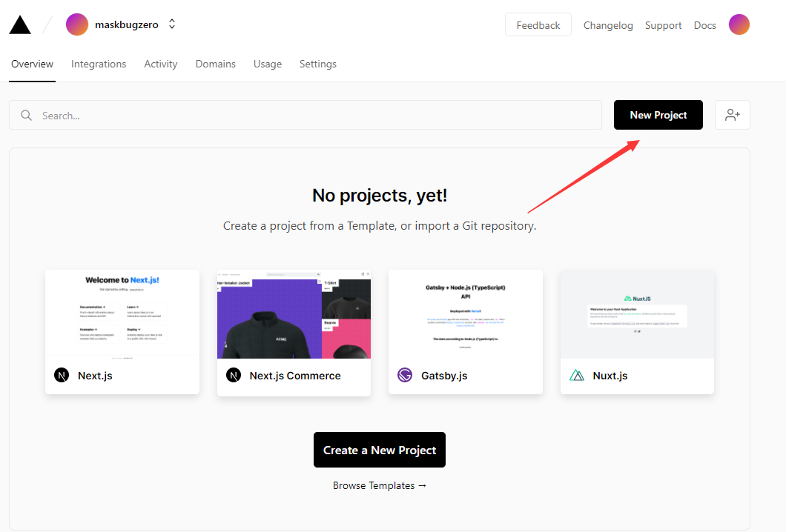Screen dimensions: 786x532
Task: Select the Next.js Commerce template thumbnail
Action: [x=294, y=315]
